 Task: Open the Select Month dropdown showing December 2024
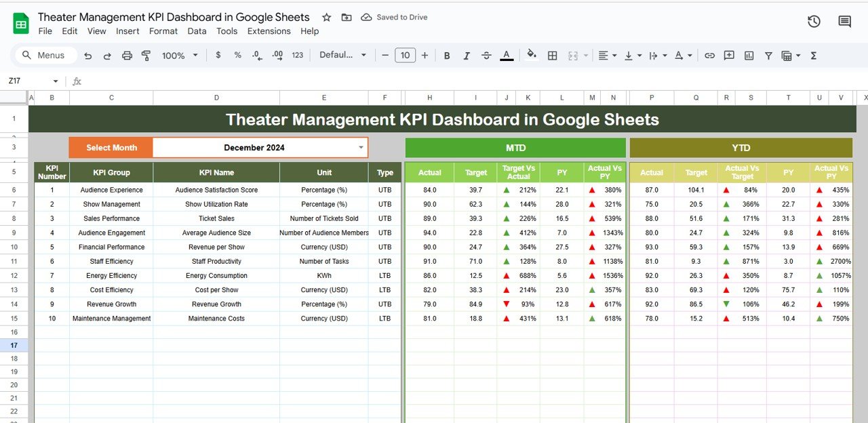click(x=361, y=147)
